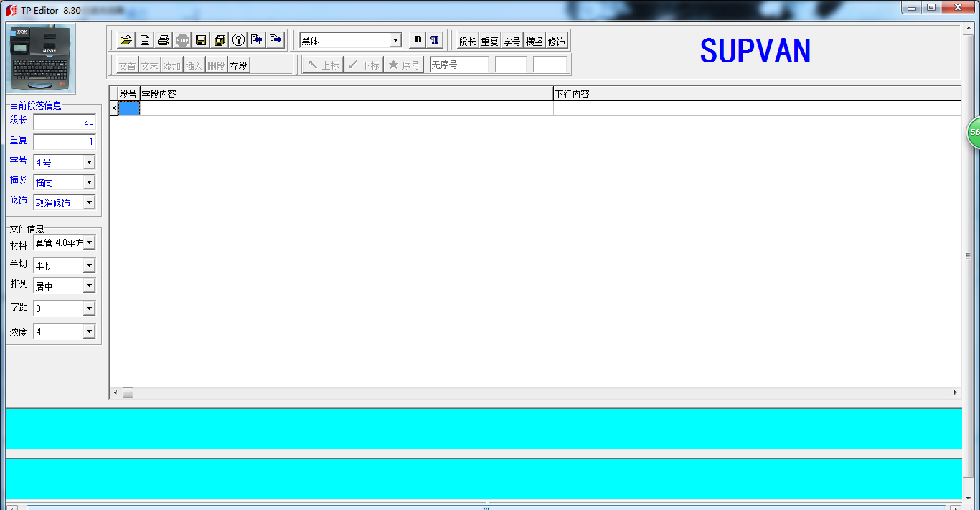Viewport: 980px width, 510px height.
Task: Create a new document via the page icon
Action: coord(145,40)
